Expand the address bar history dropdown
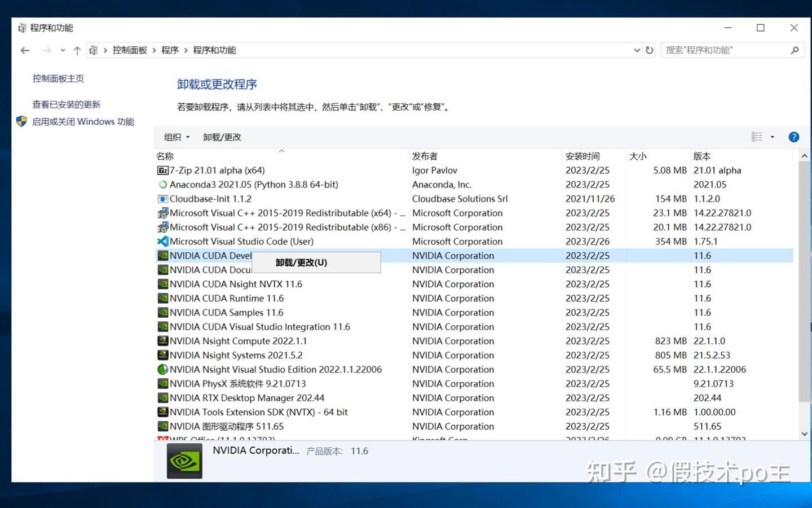This screenshot has width=812, height=508. [637, 50]
